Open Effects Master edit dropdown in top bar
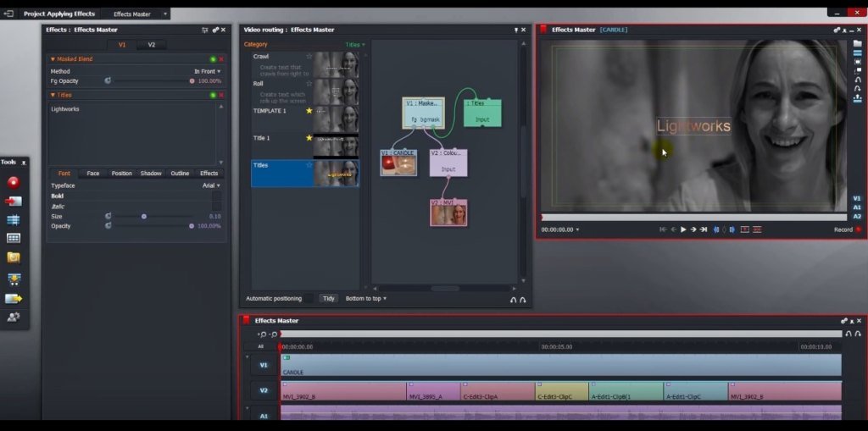The height and width of the screenshot is (431, 868). point(165,14)
